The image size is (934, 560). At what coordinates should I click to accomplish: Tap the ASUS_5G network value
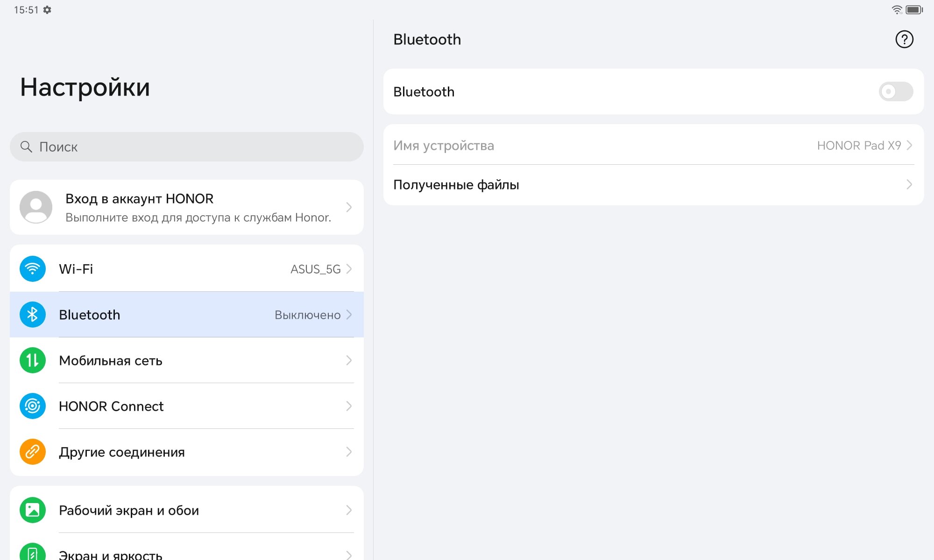click(x=316, y=269)
